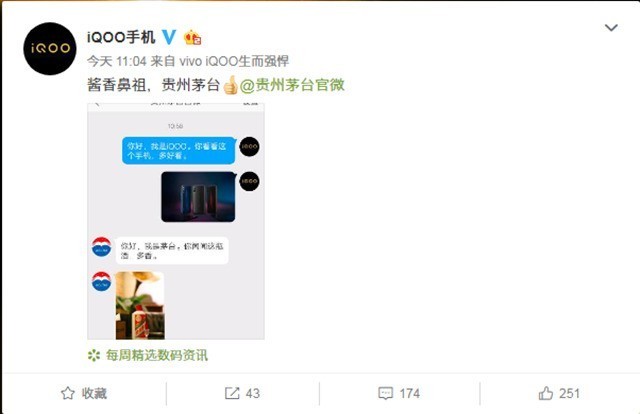Open the iQOO profile avatar
The height and width of the screenshot is (414, 640).
click(50, 49)
